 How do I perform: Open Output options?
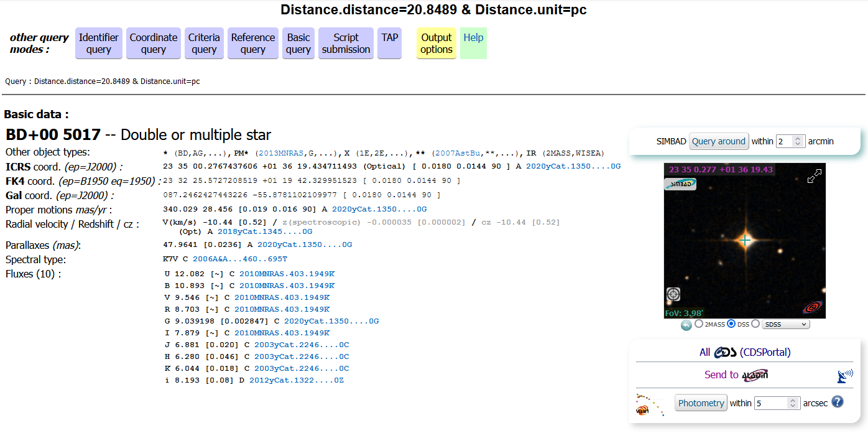[436, 44]
